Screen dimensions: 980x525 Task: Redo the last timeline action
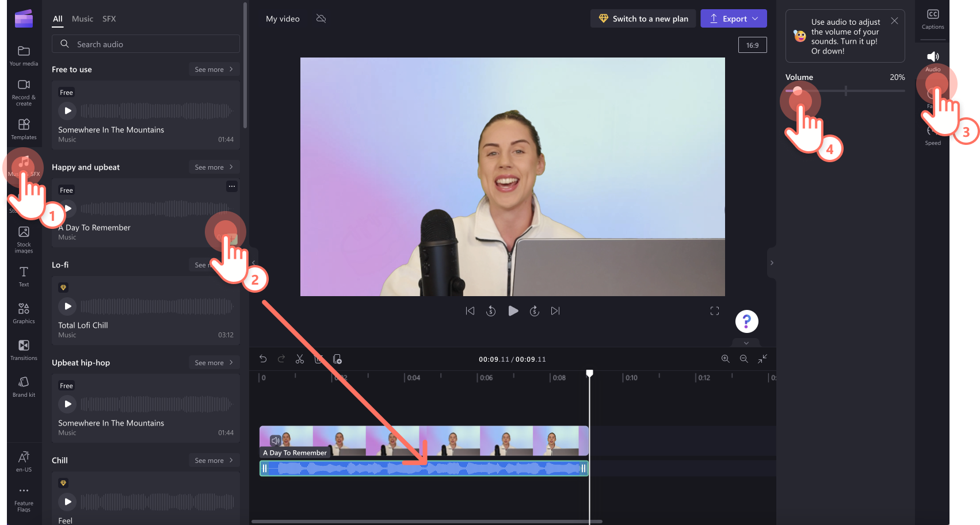(x=281, y=359)
